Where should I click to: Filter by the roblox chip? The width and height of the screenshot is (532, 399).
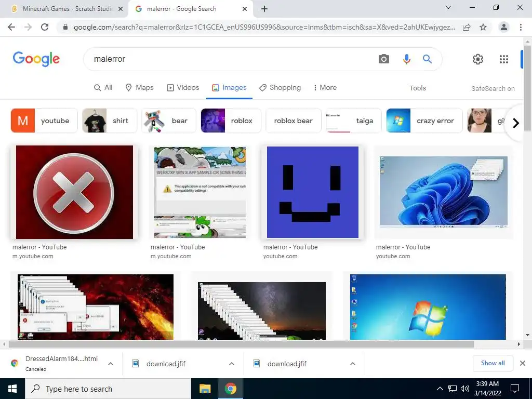click(x=231, y=121)
